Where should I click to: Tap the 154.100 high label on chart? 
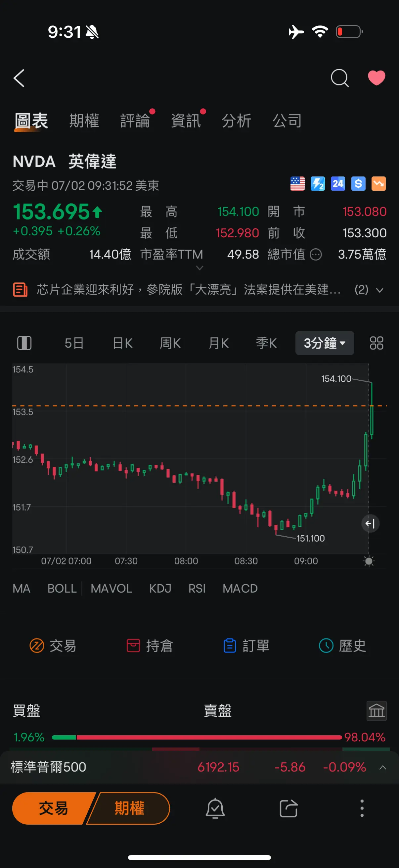tap(336, 379)
